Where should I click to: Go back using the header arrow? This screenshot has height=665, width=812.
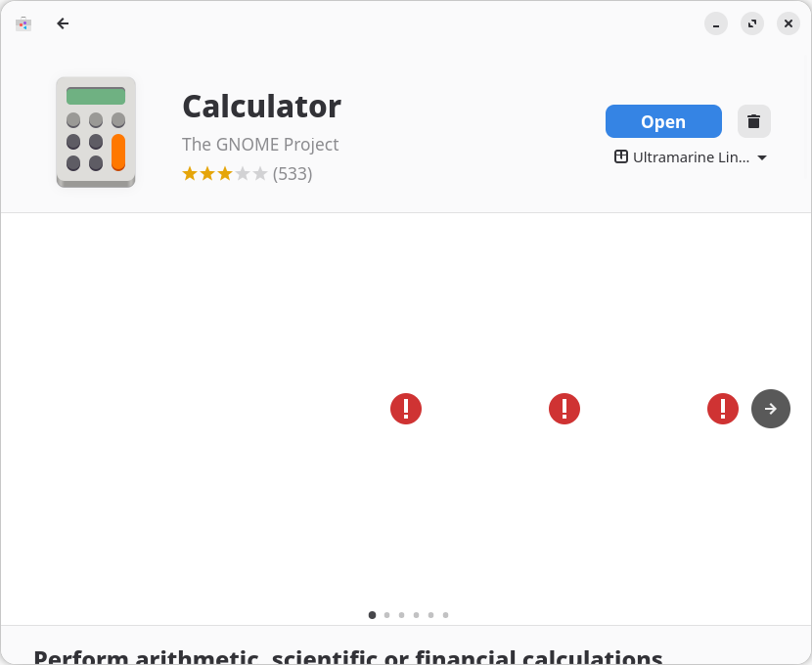[x=63, y=23]
